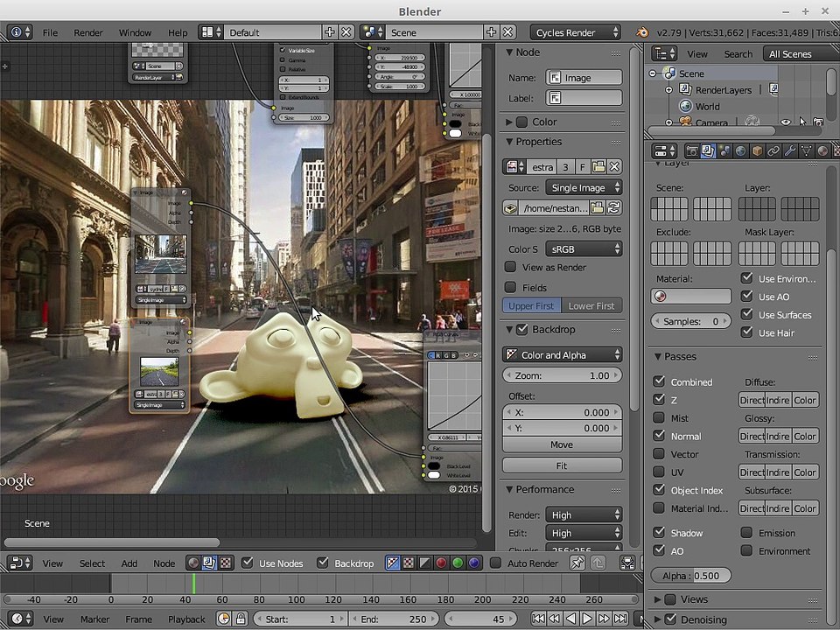840x630 pixels.
Task: Switch node tree to Compositing nodes
Action: point(209,563)
